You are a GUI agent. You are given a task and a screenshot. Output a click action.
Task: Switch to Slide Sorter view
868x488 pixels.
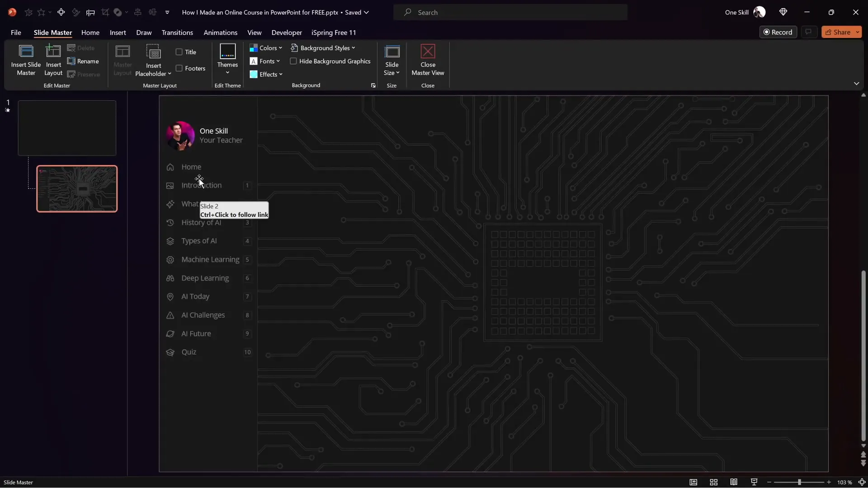[x=713, y=482]
